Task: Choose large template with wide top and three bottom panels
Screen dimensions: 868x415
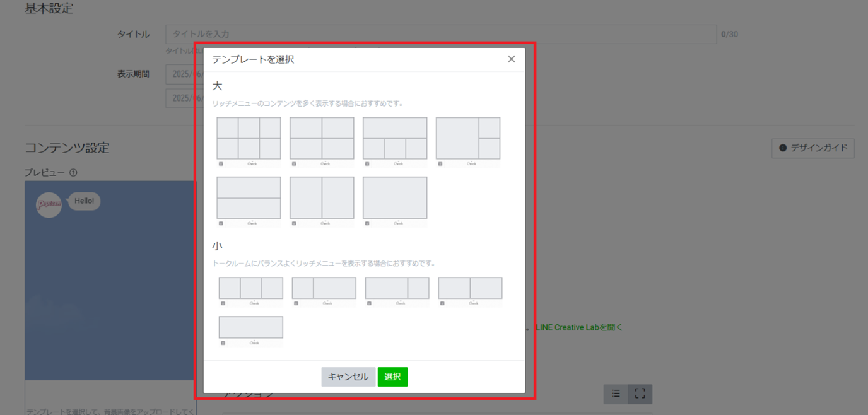Action: 395,138
